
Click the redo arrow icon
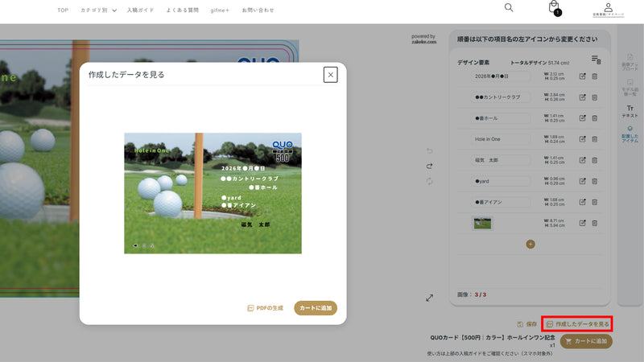pos(430,167)
